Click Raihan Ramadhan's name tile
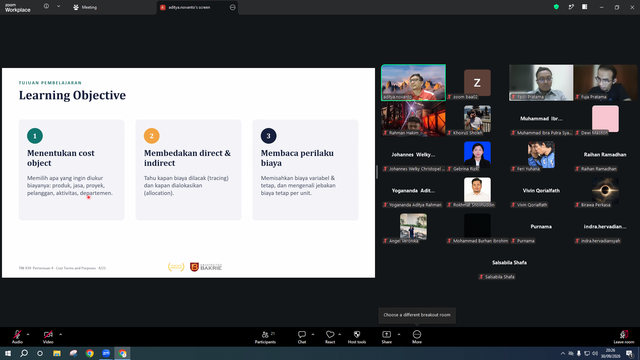Viewport: 640px width, 360px height. (605, 154)
